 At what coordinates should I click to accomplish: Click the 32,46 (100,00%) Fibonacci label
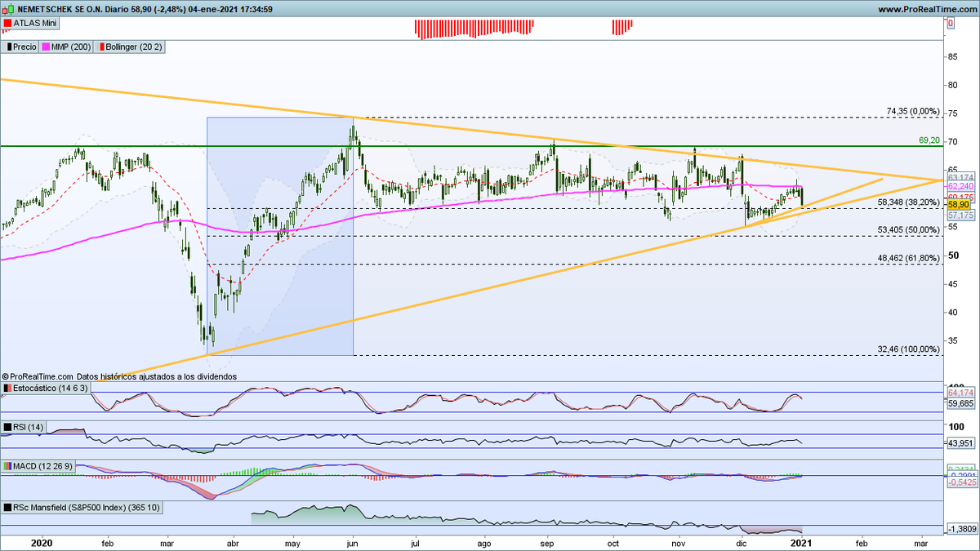tap(909, 349)
